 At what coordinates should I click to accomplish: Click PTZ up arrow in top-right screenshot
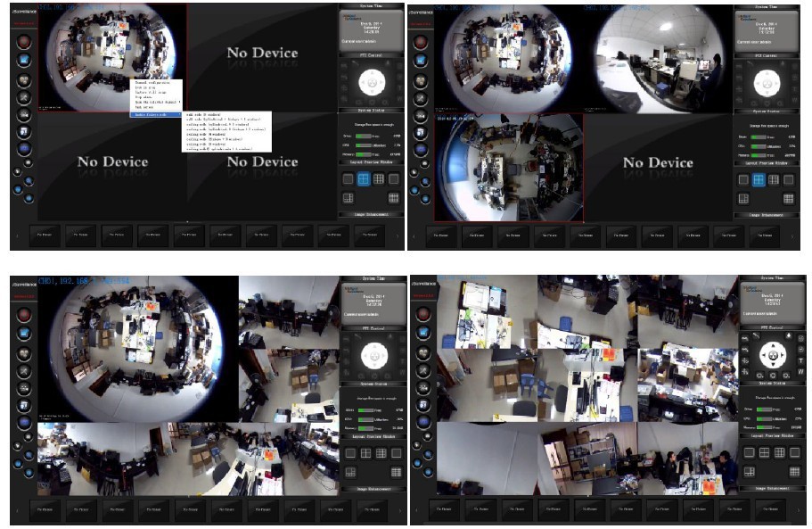point(768,74)
